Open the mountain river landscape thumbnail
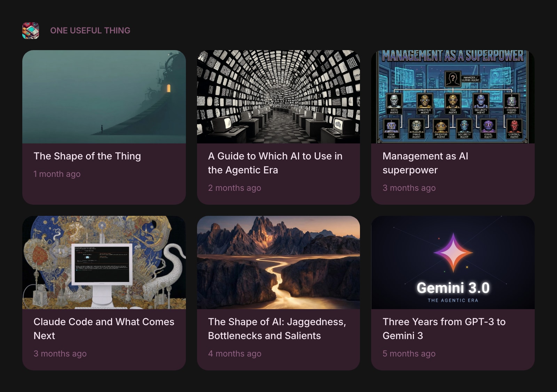This screenshot has width=557, height=392. 278,262
